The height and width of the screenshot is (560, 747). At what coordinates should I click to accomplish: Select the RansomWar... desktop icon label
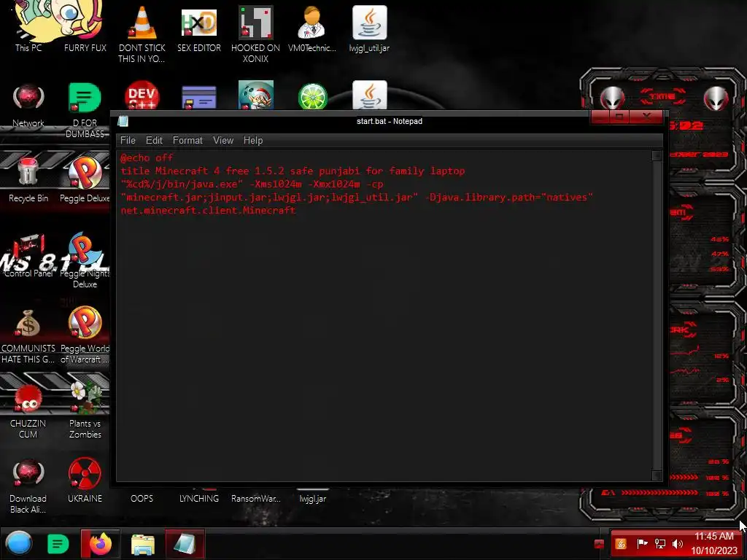[x=256, y=499]
